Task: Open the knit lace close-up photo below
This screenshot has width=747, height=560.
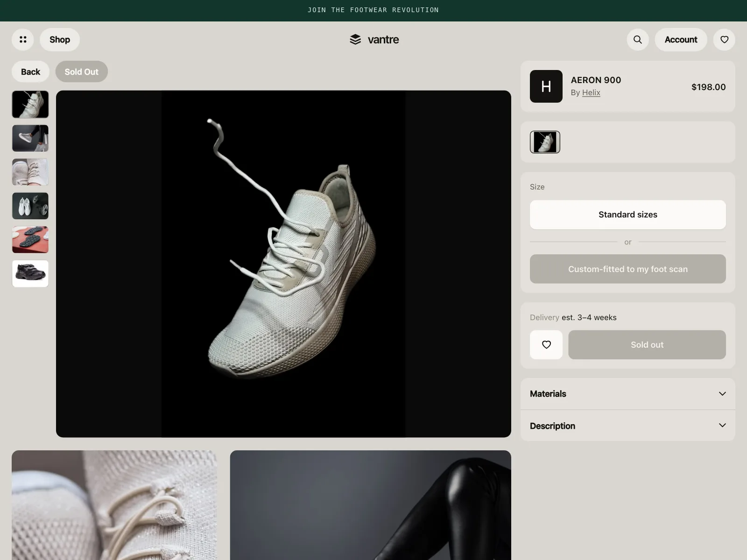Action: pos(114,505)
